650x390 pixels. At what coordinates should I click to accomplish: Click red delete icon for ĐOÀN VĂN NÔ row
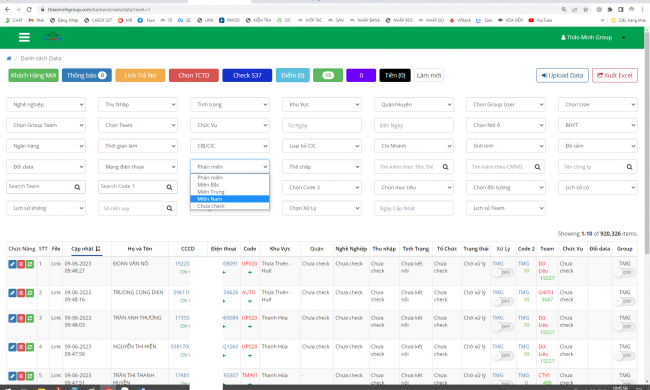[21, 264]
